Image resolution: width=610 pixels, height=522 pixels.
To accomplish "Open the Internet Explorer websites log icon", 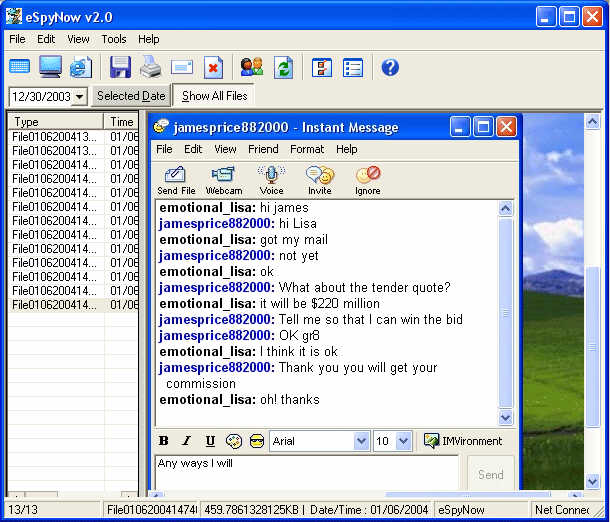I will click(x=81, y=67).
